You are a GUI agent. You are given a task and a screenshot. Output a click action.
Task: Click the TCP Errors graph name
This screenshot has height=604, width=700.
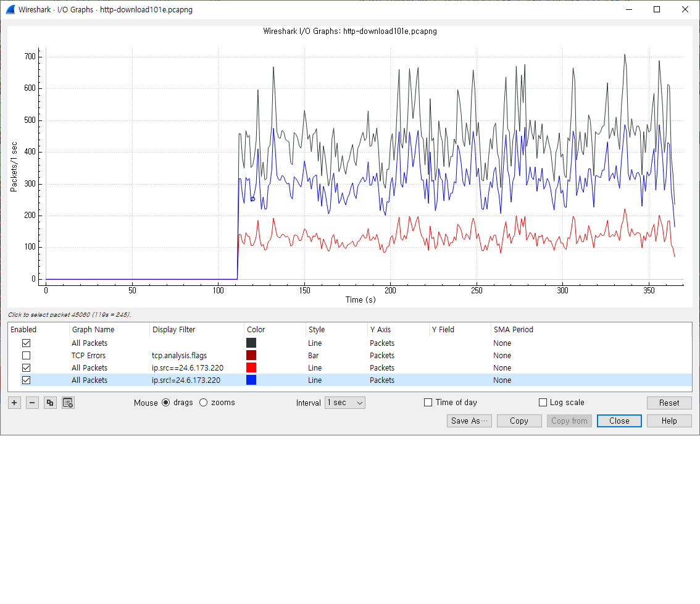pos(88,356)
